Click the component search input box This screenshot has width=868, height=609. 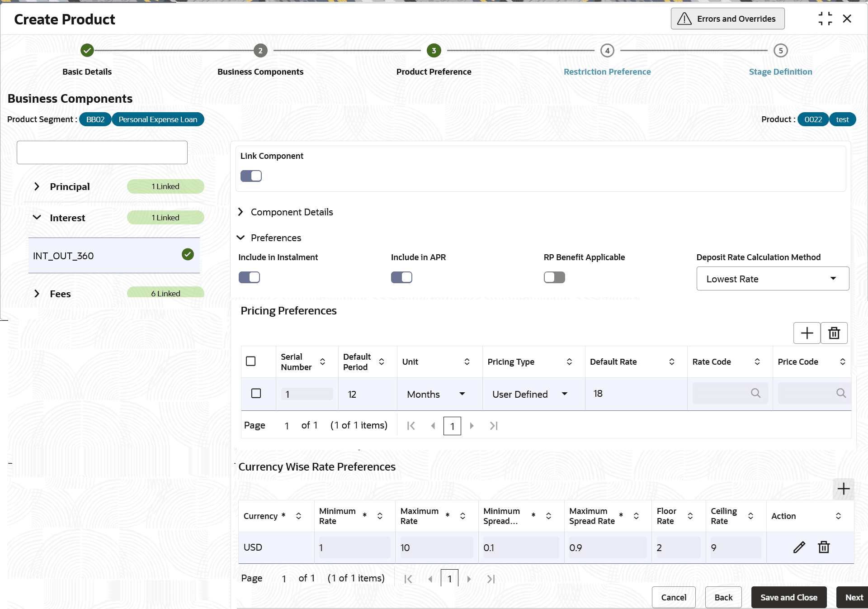pyautogui.click(x=102, y=152)
